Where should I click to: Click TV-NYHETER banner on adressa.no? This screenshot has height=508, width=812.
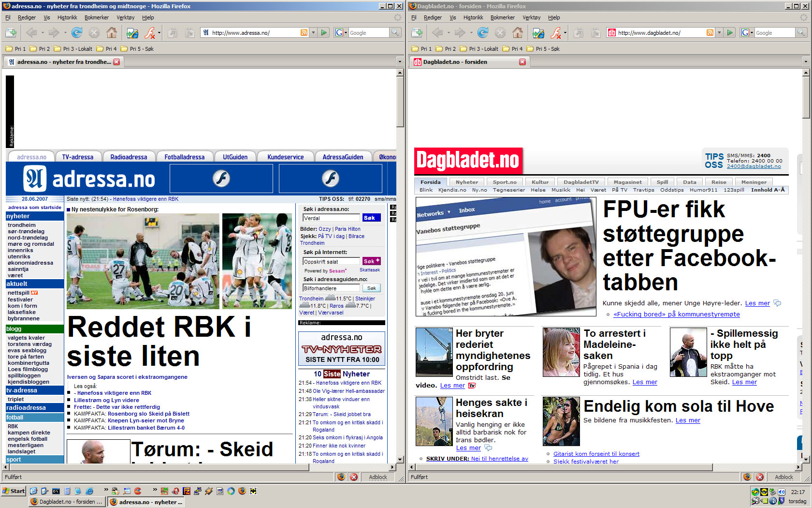[x=342, y=348]
